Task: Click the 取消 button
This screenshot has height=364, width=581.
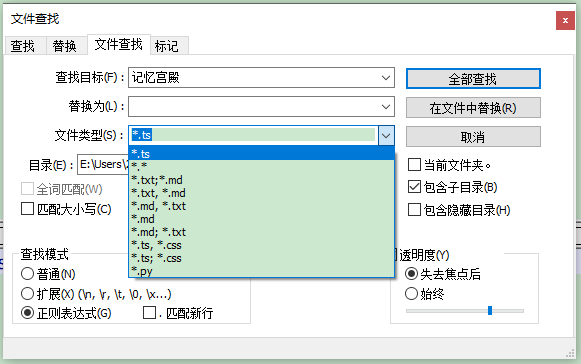Action: point(473,137)
